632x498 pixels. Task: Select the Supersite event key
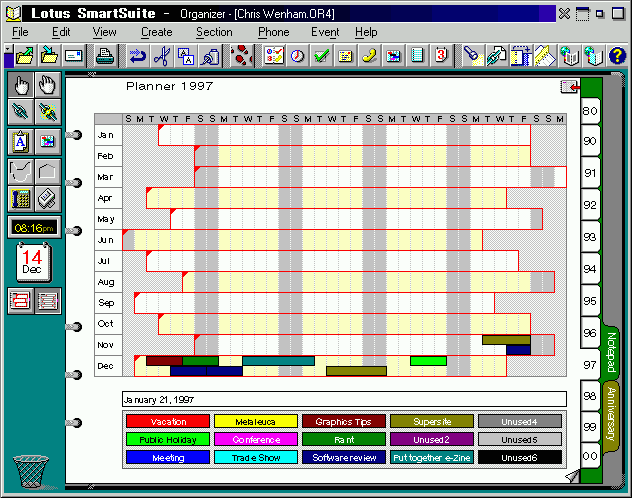(x=432, y=421)
